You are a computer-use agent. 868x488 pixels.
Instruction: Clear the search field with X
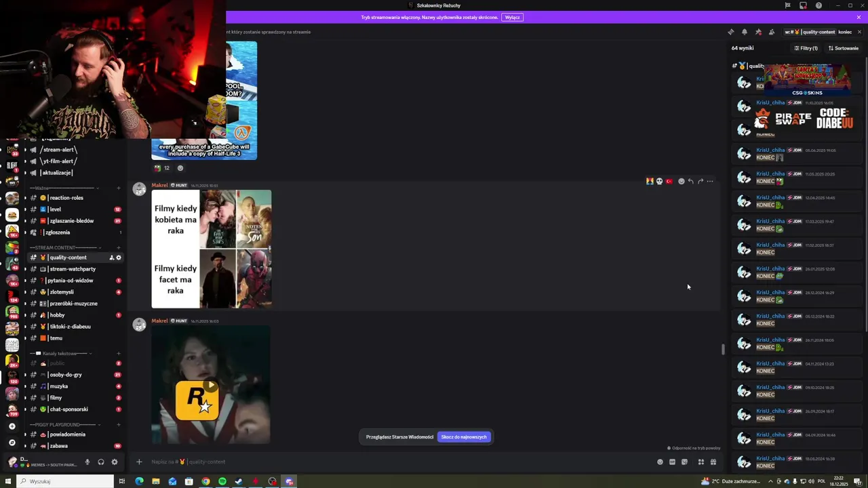pos(859,32)
